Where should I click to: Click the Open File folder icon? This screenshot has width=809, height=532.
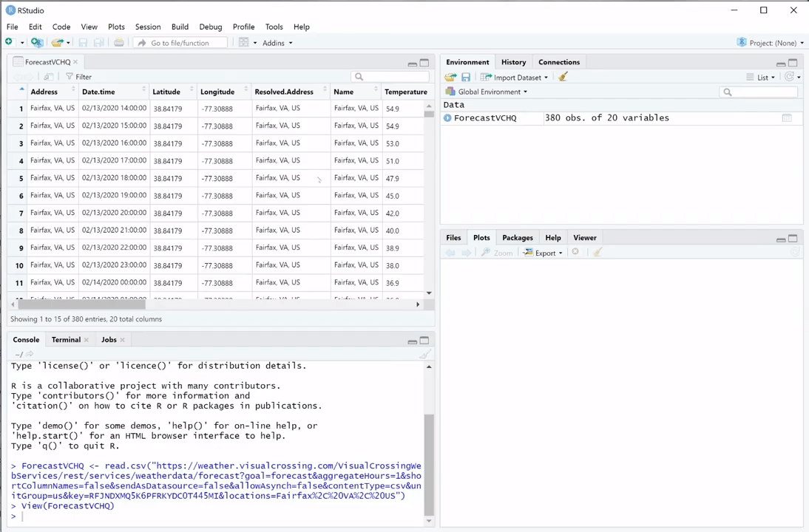(x=56, y=43)
